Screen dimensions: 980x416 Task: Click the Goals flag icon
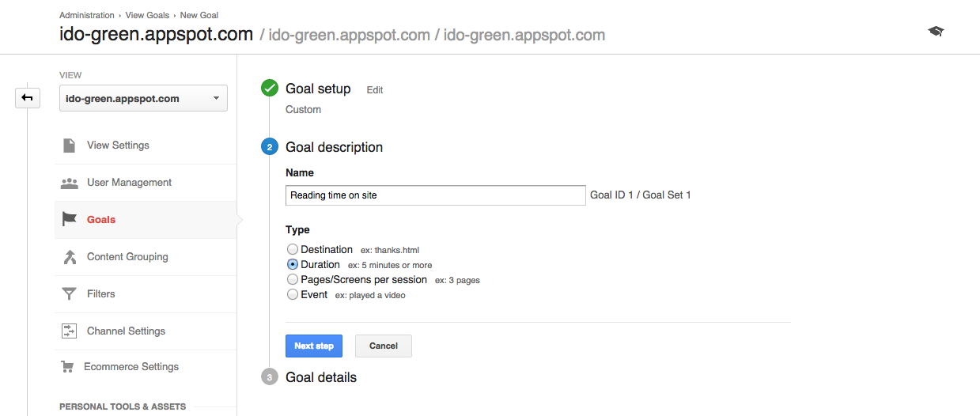tap(70, 220)
